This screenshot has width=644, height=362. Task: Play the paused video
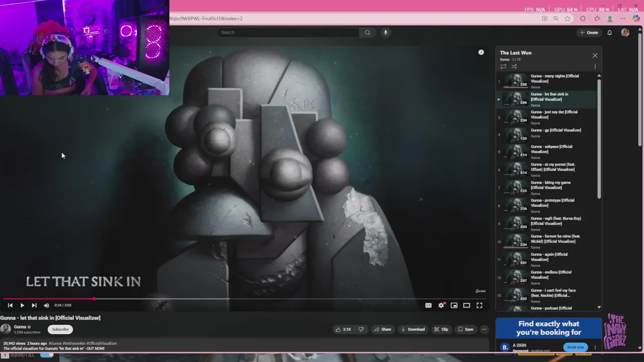[22, 305]
